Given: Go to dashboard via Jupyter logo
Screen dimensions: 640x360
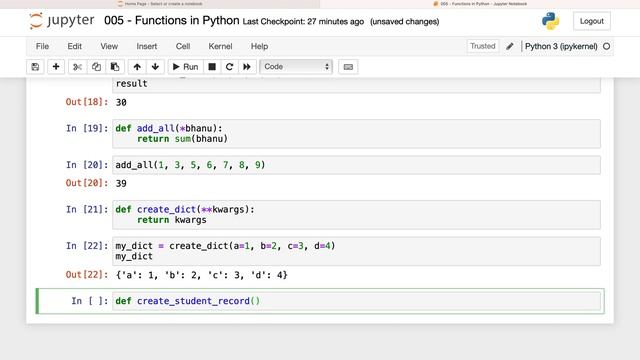Looking at the screenshot, I should pos(62,21).
